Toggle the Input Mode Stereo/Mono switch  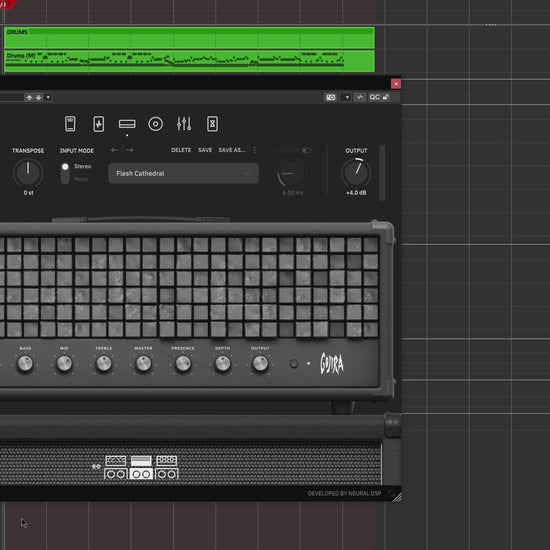point(65,173)
